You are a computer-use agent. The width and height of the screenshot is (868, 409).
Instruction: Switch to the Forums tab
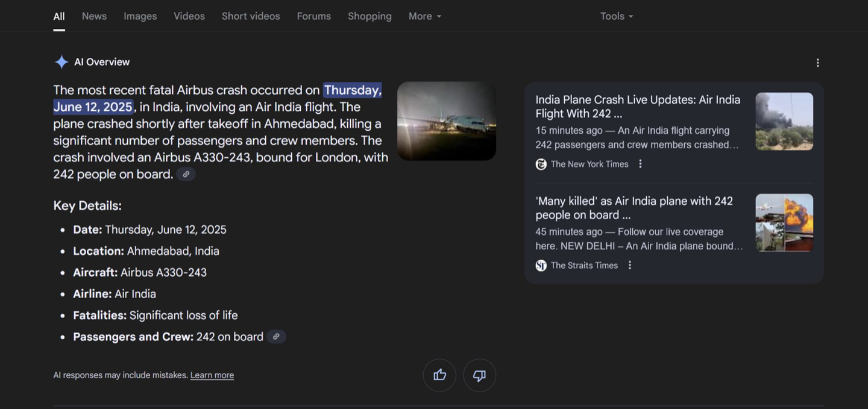click(x=314, y=16)
